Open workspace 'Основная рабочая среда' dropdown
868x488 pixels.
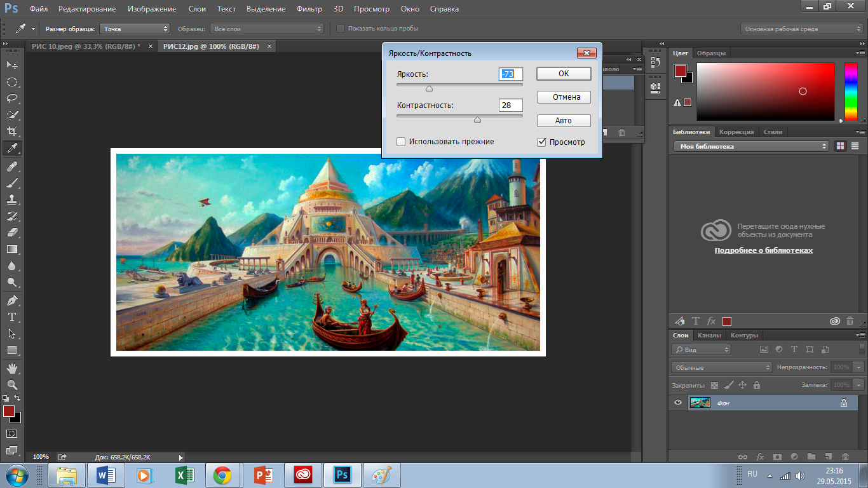click(802, 29)
